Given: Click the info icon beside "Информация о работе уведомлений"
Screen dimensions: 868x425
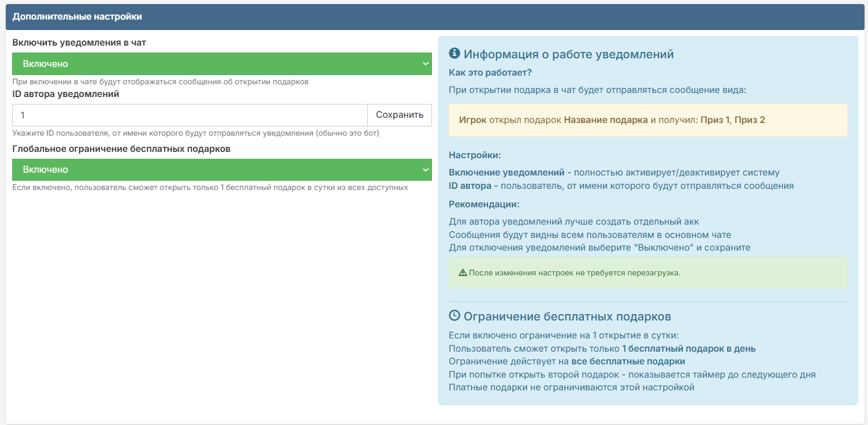Looking at the screenshot, I should coord(455,54).
